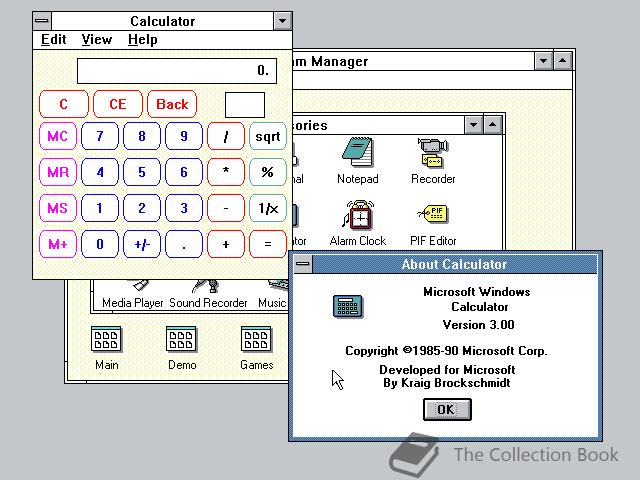
Task: Open the Help menu in Calculator
Action: 142,40
